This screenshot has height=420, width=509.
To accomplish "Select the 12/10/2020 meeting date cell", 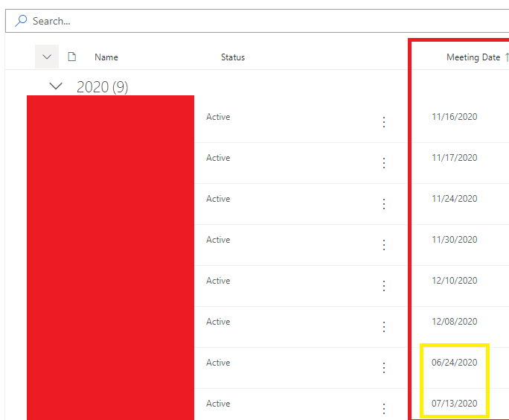I will [x=454, y=280].
